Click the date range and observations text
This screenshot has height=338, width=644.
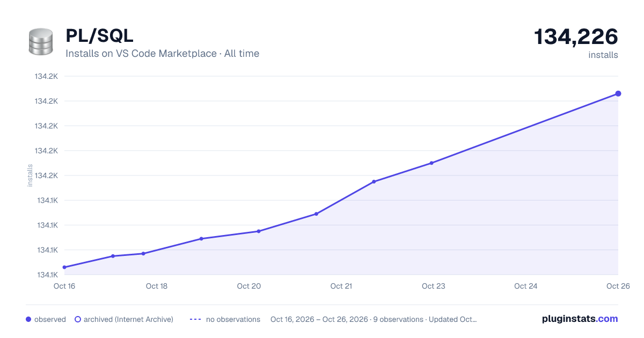click(374, 319)
